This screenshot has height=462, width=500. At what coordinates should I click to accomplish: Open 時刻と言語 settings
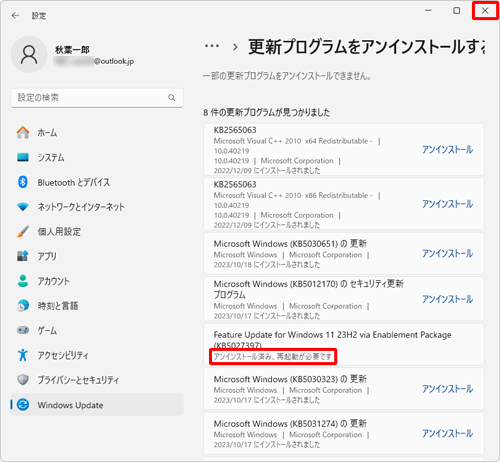97,306
